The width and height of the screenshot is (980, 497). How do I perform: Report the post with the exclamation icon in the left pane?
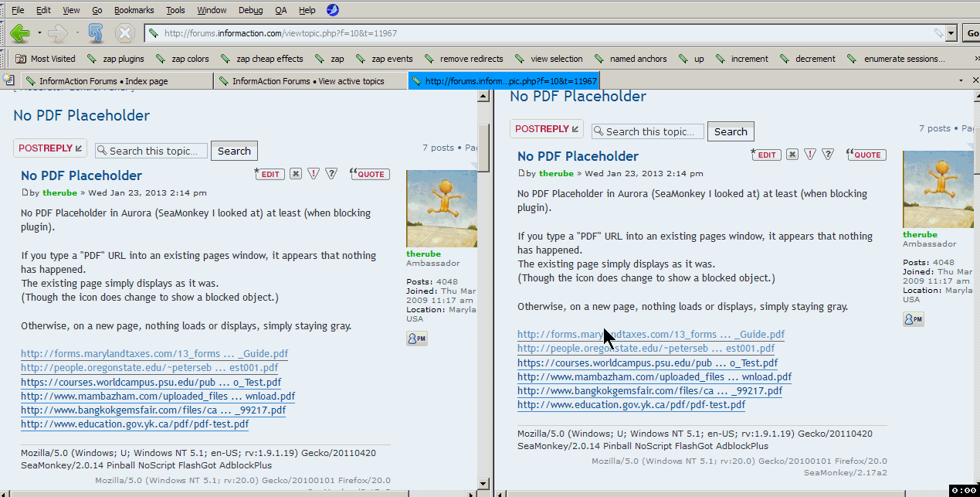314,174
